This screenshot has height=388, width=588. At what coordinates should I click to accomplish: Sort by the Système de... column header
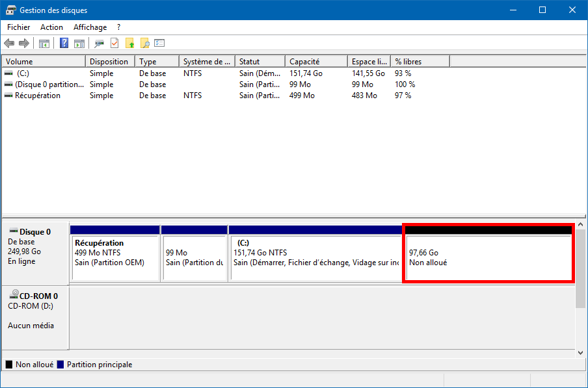click(x=207, y=62)
